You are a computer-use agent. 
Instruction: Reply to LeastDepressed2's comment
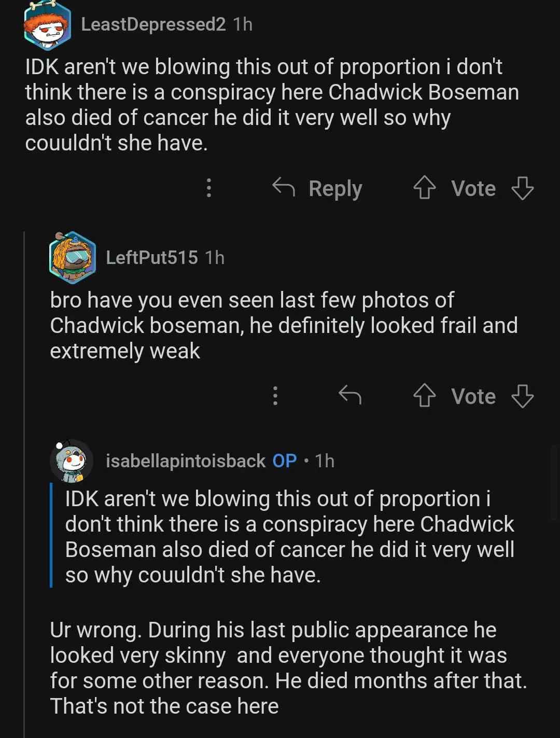click(318, 188)
